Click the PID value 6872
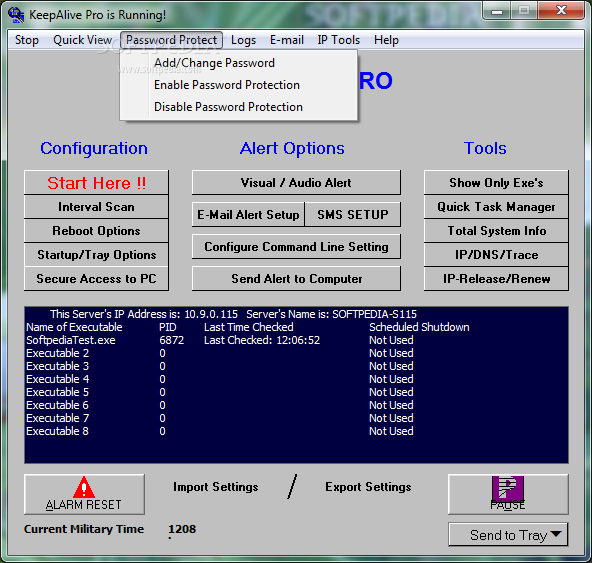The width and height of the screenshot is (592, 563). [x=171, y=340]
